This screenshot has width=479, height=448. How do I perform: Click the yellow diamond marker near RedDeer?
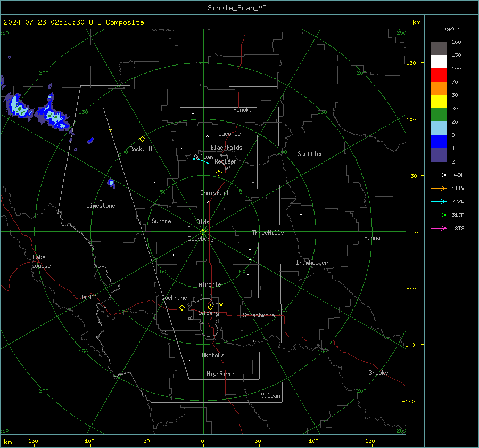pyautogui.click(x=219, y=173)
